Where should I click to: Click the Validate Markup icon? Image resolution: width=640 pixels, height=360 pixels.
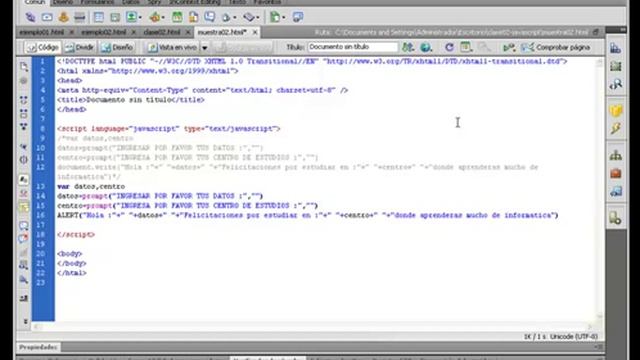tap(509, 47)
